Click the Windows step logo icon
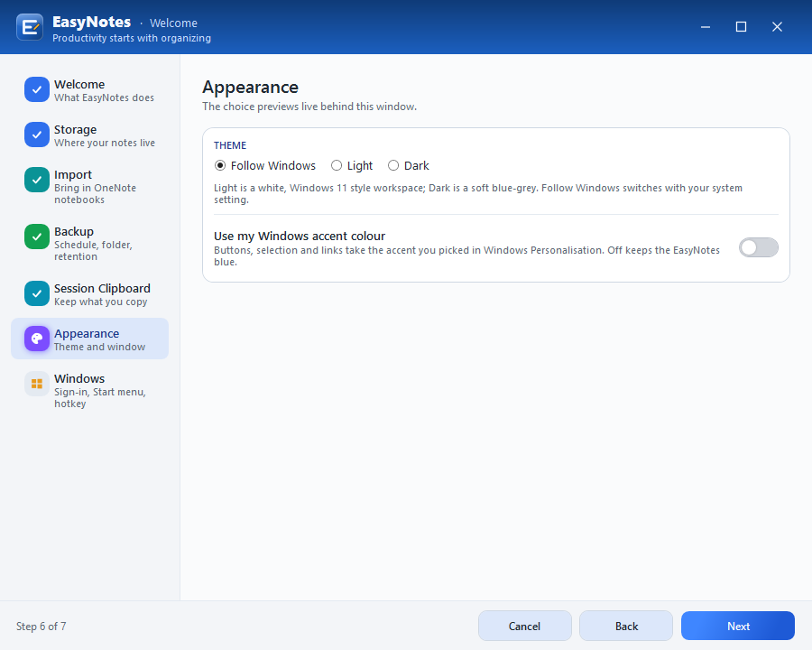The image size is (812, 650). click(37, 384)
